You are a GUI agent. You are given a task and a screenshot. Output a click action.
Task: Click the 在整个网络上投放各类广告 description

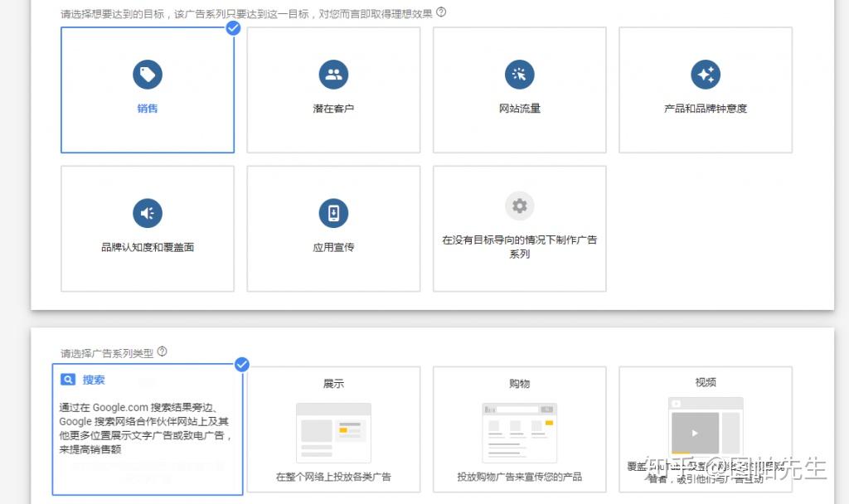pyautogui.click(x=333, y=477)
